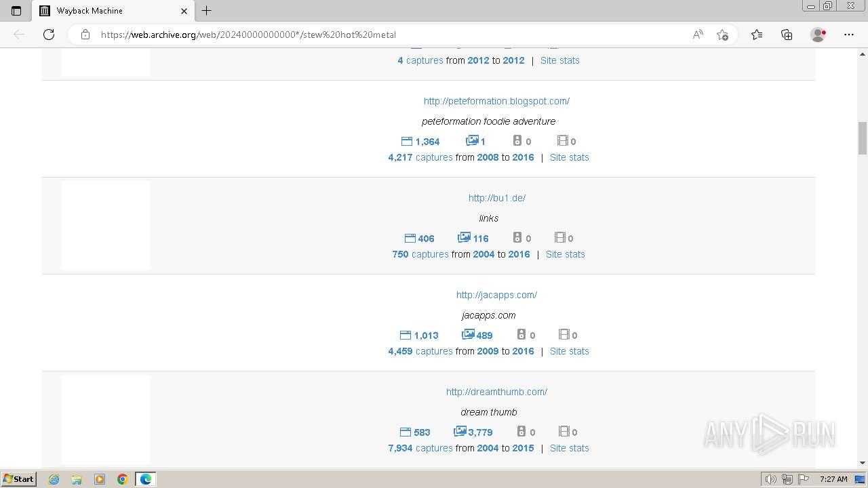The width and height of the screenshot is (868, 488).
Task: Click video captures icon for bu1.de
Action: (x=559, y=238)
